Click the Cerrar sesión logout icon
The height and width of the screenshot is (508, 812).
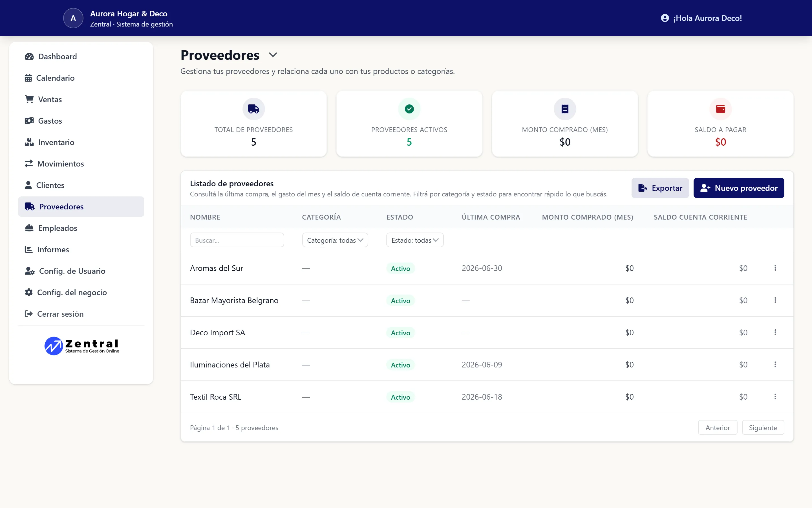[29, 314]
